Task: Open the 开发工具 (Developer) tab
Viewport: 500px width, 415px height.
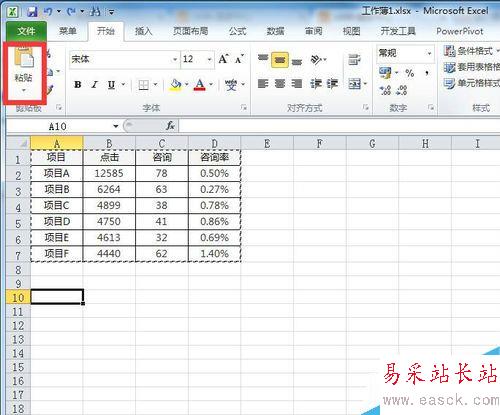Action: pyautogui.click(x=398, y=31)
